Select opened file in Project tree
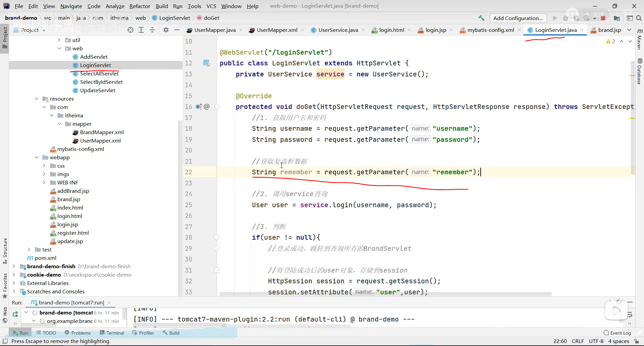Image resolution: width=644 pixels, height=346 pixels. tap(130, 30)
